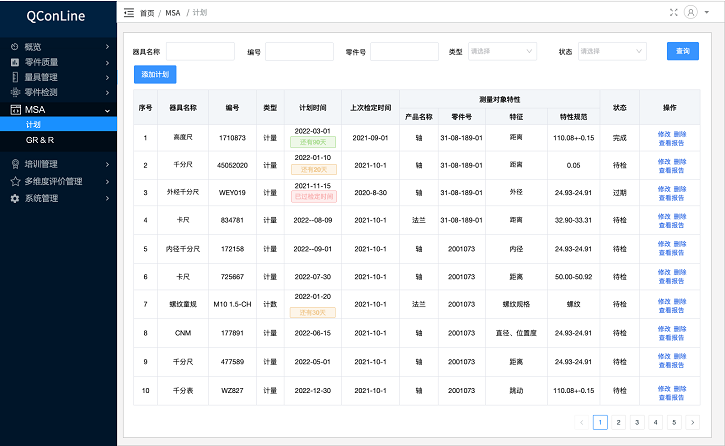This screenshot has width=725, height=446.
Task: Click the 零件检测 sidebar icon
Action: tap(14, 92)
